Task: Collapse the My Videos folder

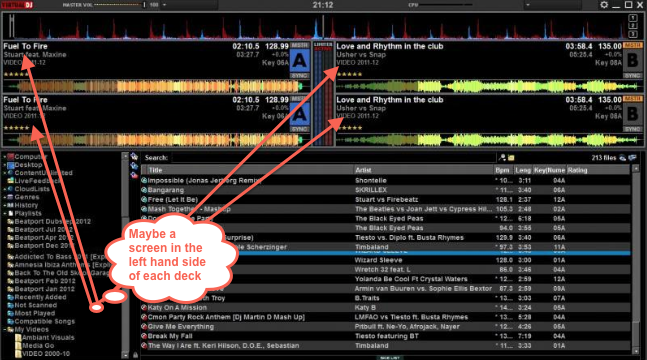Action: click(5, 329)
